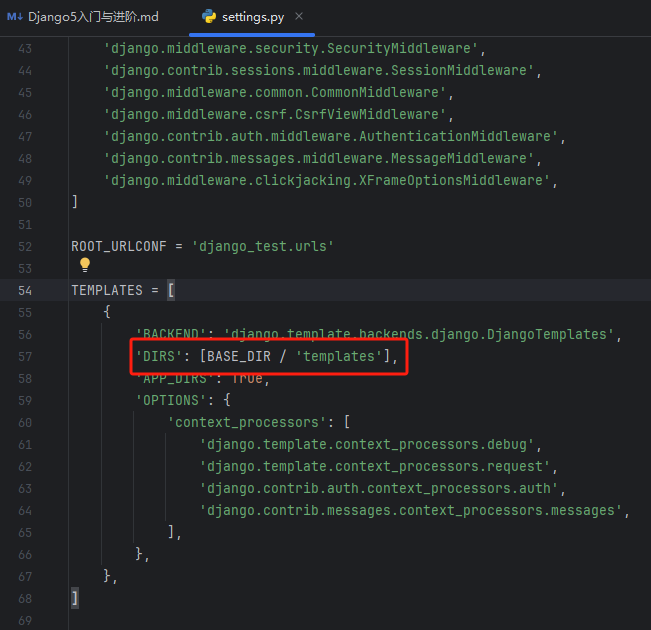This screenshot has height=630, width=651.
Task: Click the 'context_processors' key
Action: tap(246, 422)
